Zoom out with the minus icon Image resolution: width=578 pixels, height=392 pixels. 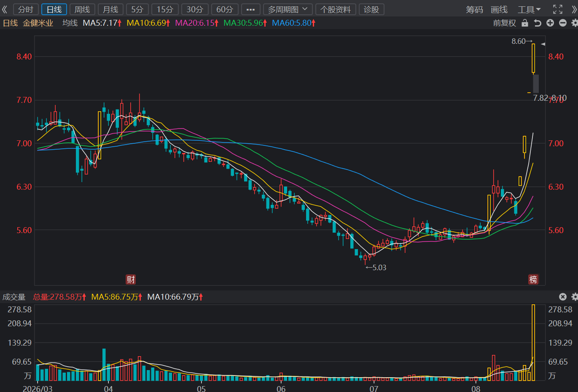click(563, 23)
